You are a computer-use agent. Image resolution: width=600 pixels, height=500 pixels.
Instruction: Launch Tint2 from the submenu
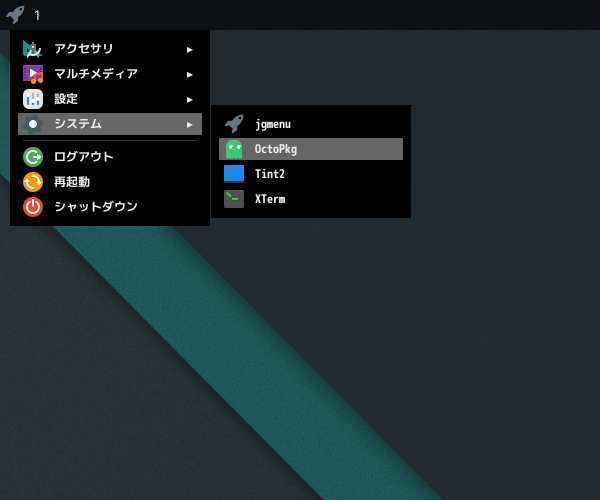point(311,174)
